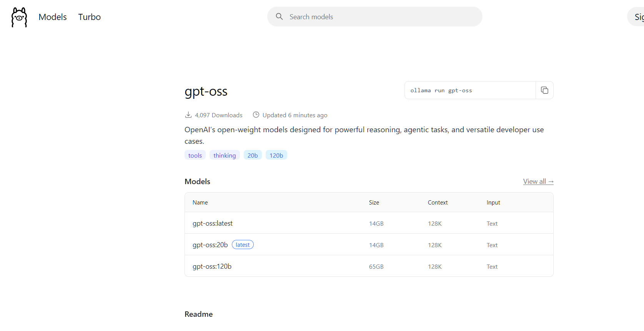644x331 pixels.
Task: Copy the ollama run command
Action: tap(544, 90)
